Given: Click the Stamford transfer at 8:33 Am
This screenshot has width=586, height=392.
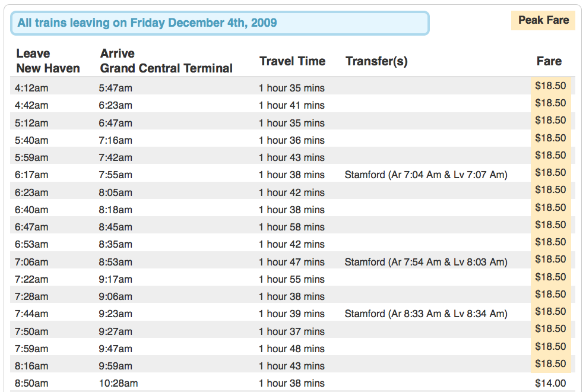Looking at the screenshot, I should click(x=426, y=314).
